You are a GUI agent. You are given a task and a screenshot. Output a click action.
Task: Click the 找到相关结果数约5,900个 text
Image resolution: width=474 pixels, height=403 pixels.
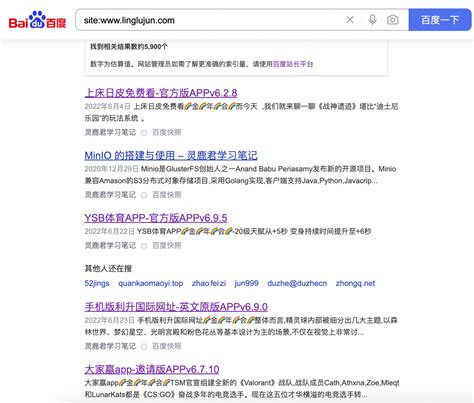(x=129, y=47)
